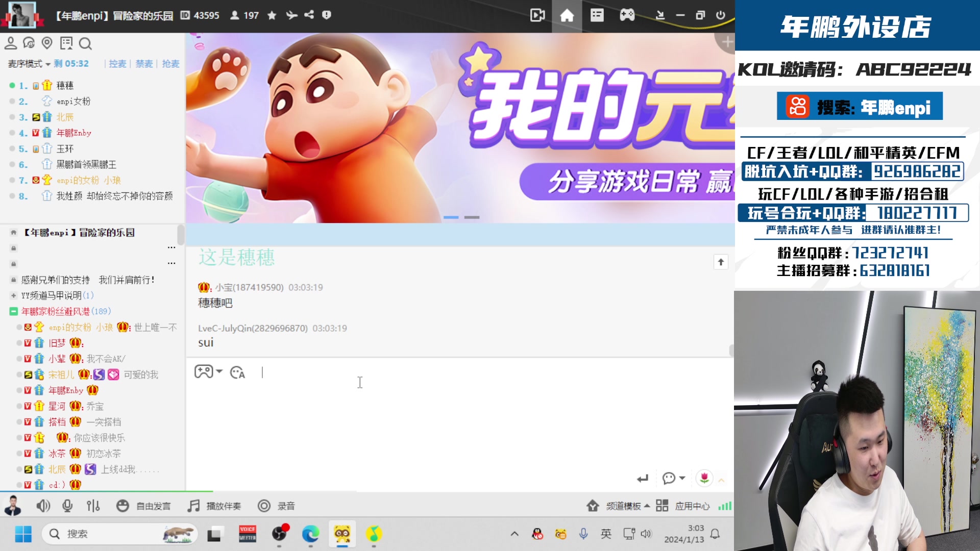Click mic queue user 黑鹏首领黑鹏王
980x551 pixels.
click(x=86, y=165)
